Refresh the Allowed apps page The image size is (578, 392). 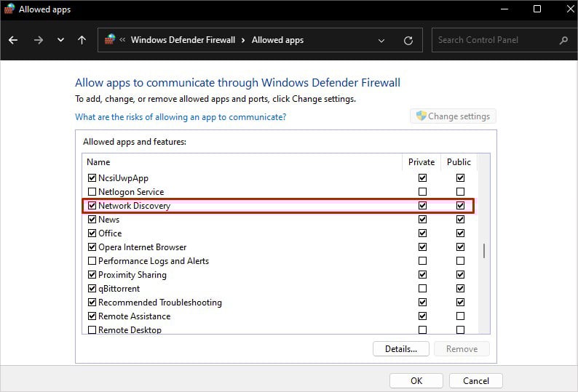coord(408,41)
